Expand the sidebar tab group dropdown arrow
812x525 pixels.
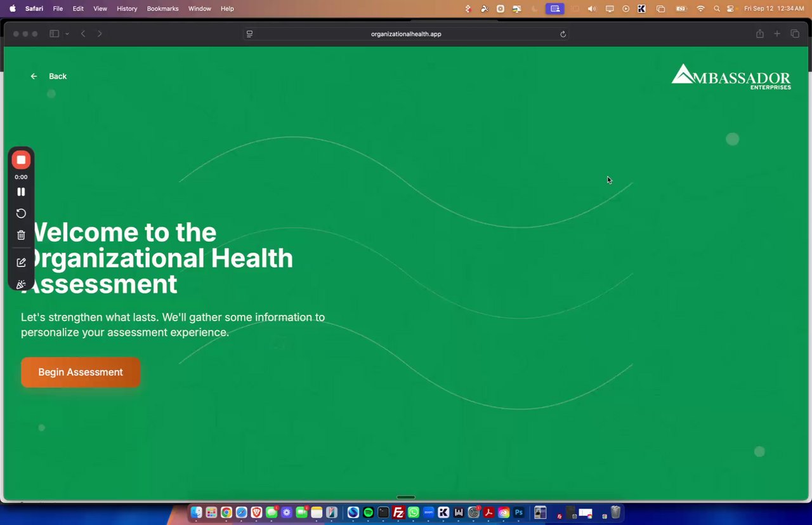[x=67, y=34]
